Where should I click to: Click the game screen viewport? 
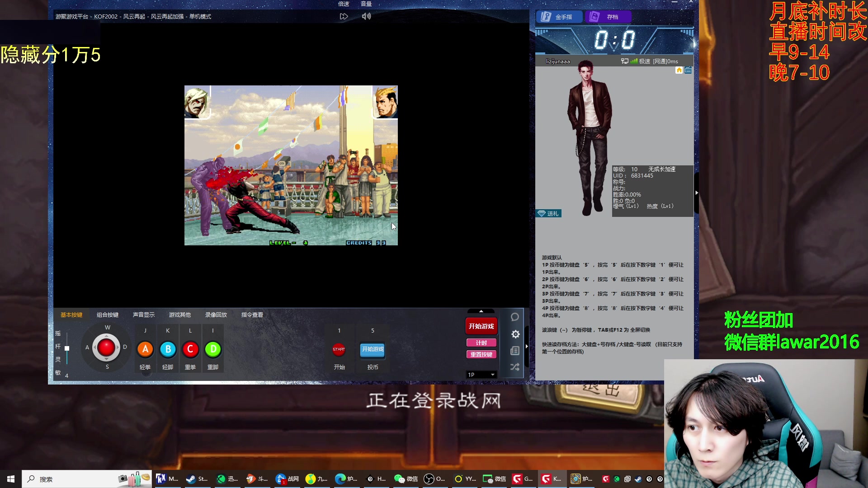pyautogui.click(x=291, y=165)
